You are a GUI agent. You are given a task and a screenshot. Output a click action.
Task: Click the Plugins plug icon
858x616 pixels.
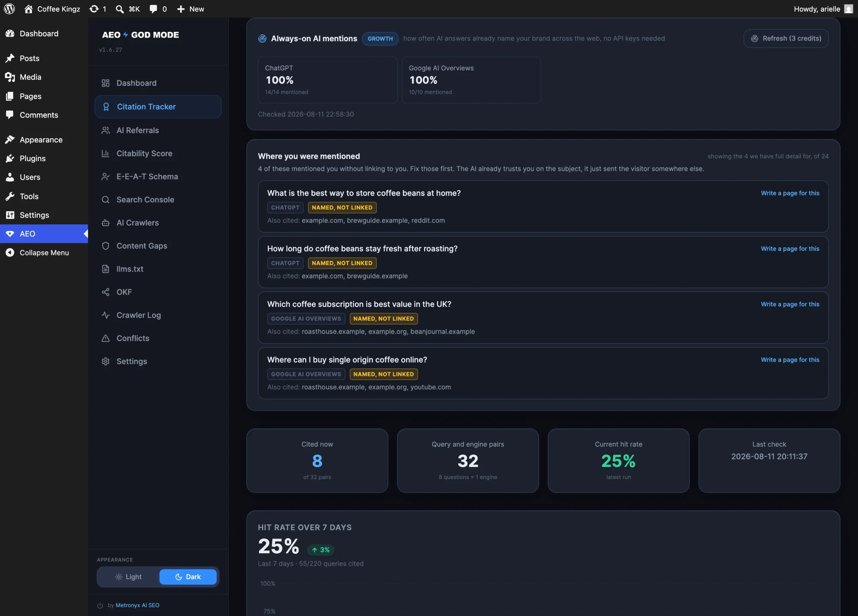click(10, 158)
